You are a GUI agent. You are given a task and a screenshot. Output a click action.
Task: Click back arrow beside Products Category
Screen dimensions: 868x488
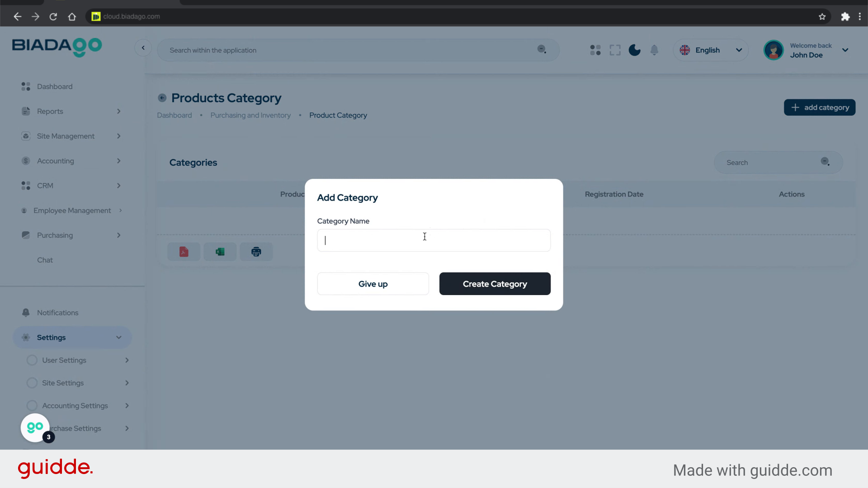(x=162, y=98)
